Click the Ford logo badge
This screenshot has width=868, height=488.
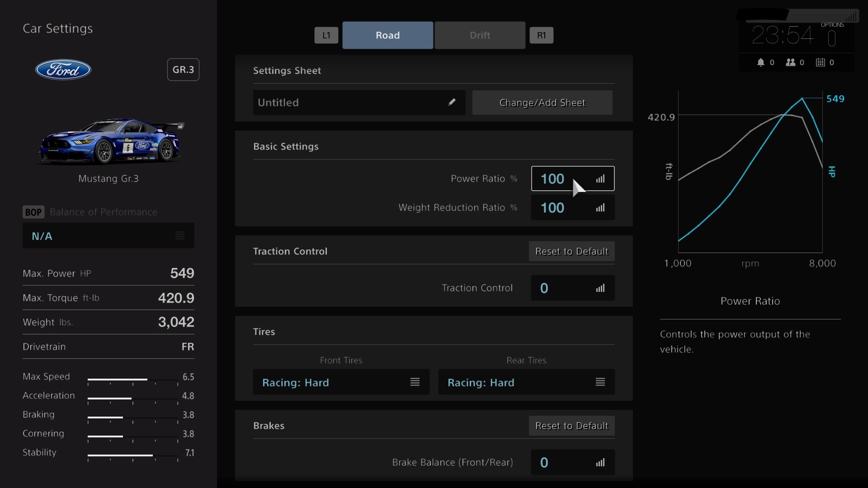(x=63, y=70)
